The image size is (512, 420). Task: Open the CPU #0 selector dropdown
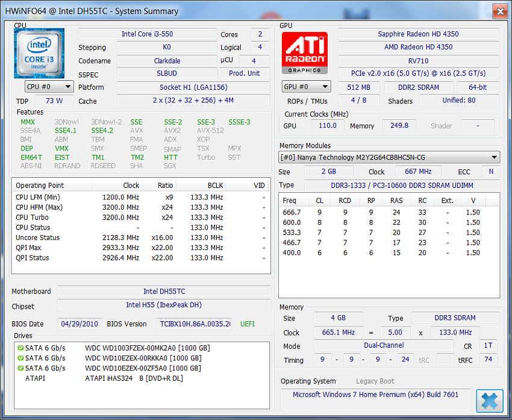49,87
